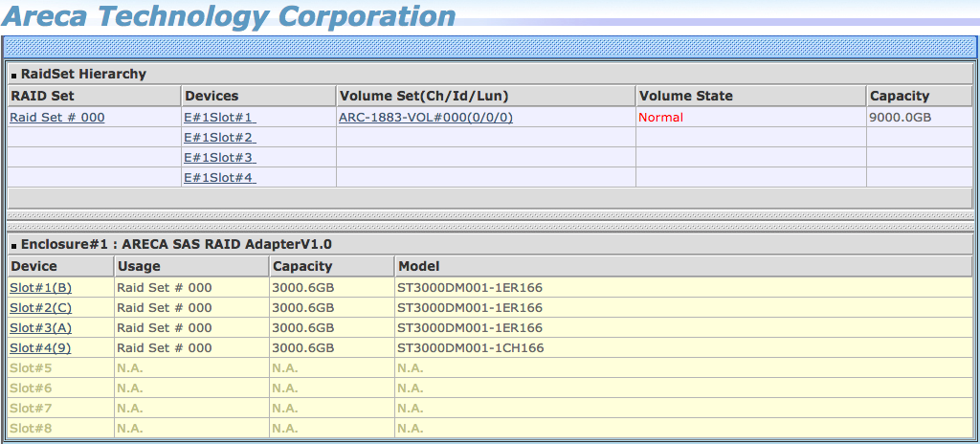This screenshot has height=444, width=980.
Task: Click the empty Slot#7 device entry
Action: (31, 408)
